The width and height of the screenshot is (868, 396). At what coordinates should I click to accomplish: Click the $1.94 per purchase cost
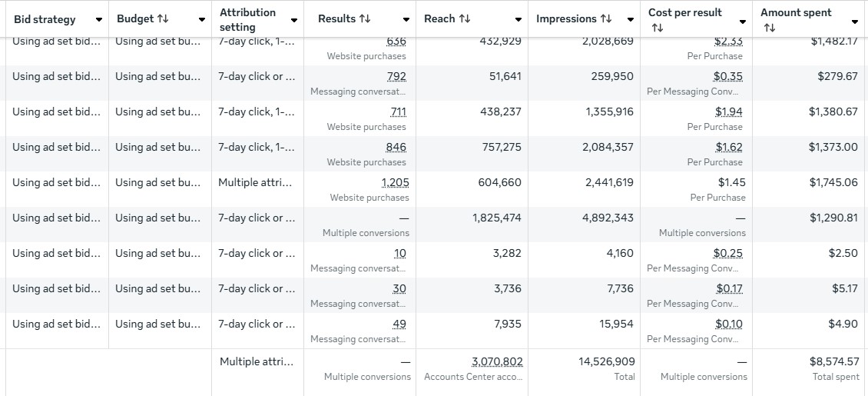tap(728, 112)
